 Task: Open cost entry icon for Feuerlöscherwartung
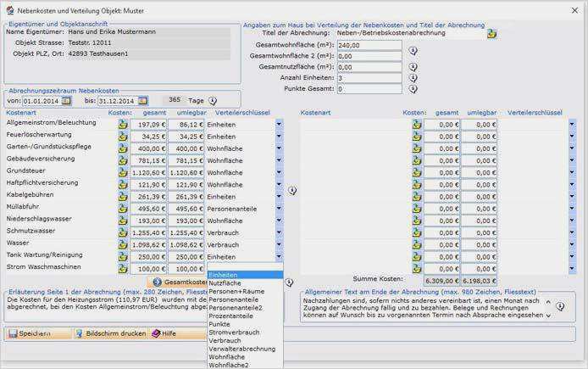pos(123,137)
